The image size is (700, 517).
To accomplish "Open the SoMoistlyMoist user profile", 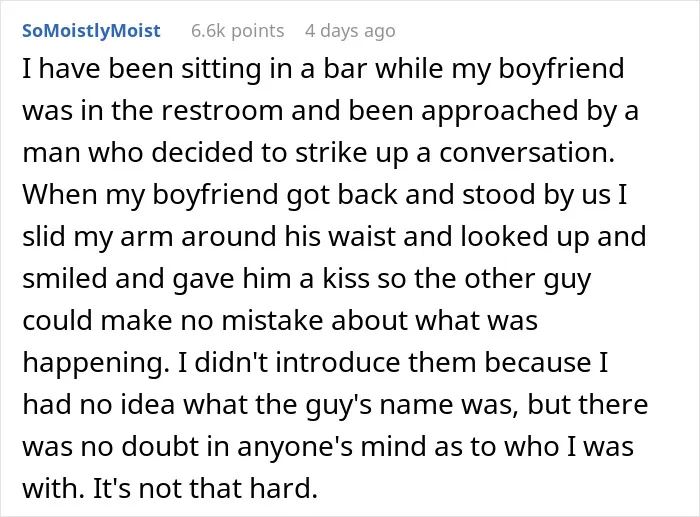I will coord(91,31).
